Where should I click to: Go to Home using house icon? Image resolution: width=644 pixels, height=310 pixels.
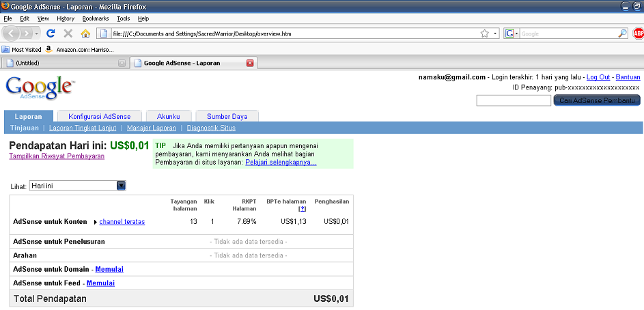click(x=85, y=33)
